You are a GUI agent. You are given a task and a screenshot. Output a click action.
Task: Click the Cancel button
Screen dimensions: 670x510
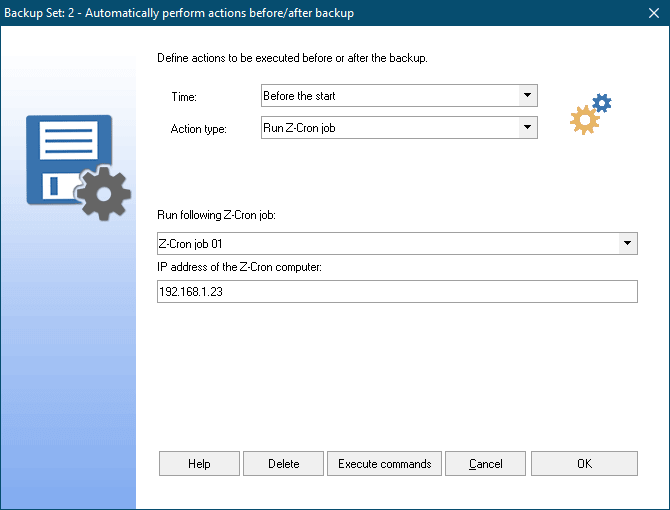pyautogui.click(x=485, y=463)
